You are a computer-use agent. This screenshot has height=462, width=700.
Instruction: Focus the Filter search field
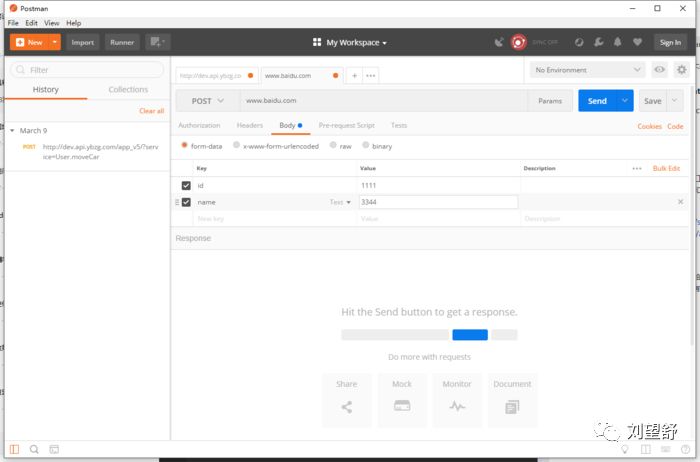coord(87,70)
